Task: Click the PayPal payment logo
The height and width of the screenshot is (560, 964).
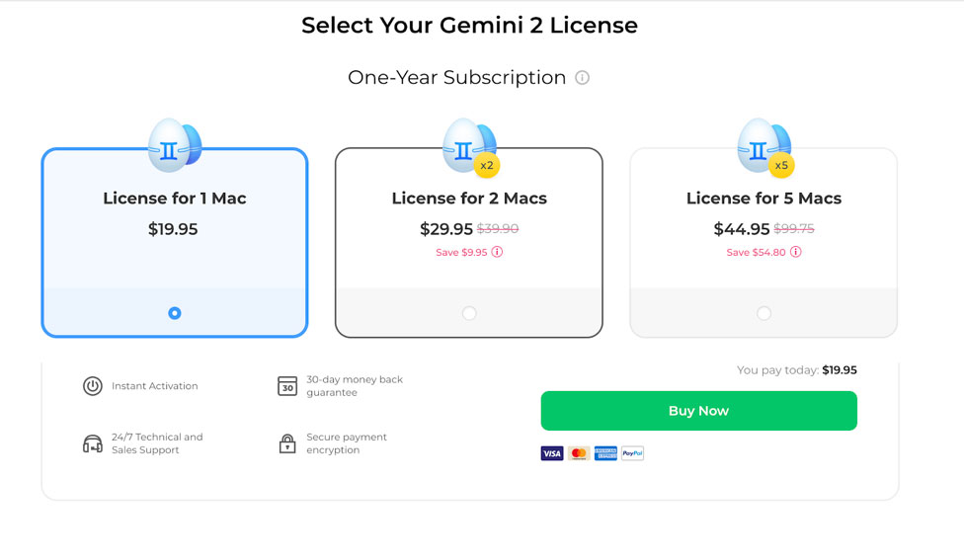Action: pos(632,453)
